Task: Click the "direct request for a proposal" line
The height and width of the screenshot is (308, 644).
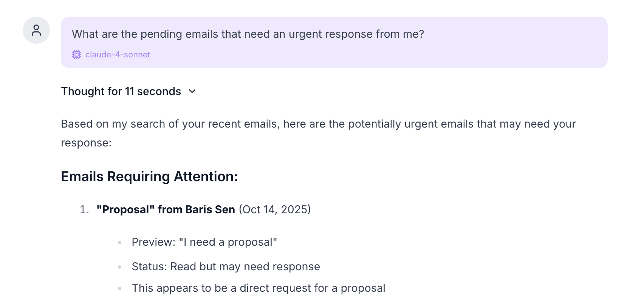Action: coord(259,288)
